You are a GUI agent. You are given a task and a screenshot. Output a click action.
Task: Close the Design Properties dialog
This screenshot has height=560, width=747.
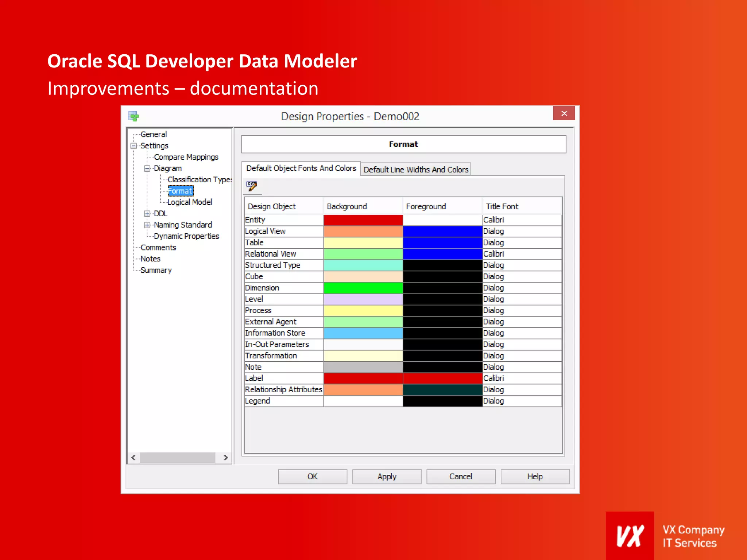(564, 113)
